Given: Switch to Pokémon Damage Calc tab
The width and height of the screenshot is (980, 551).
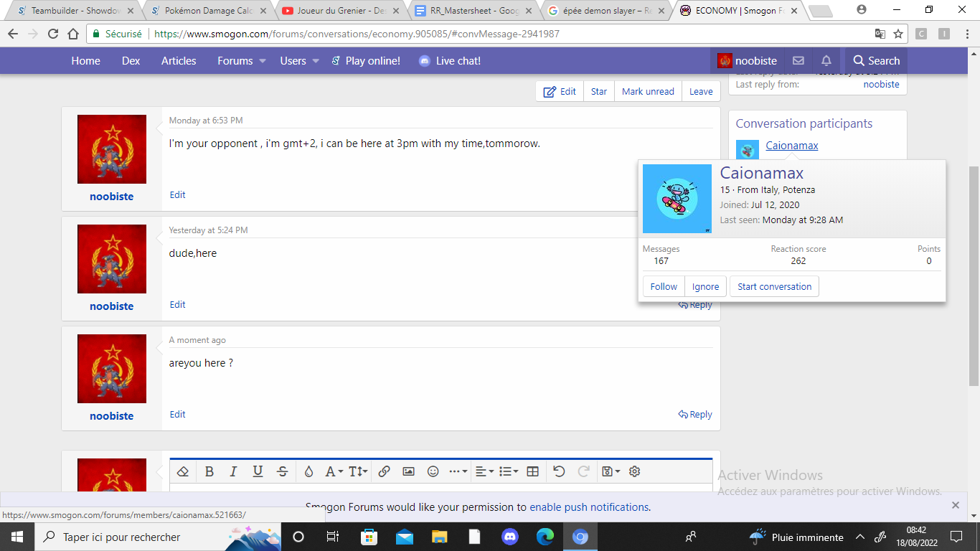Looking at the screenshot, I should [x=208, y=11].
